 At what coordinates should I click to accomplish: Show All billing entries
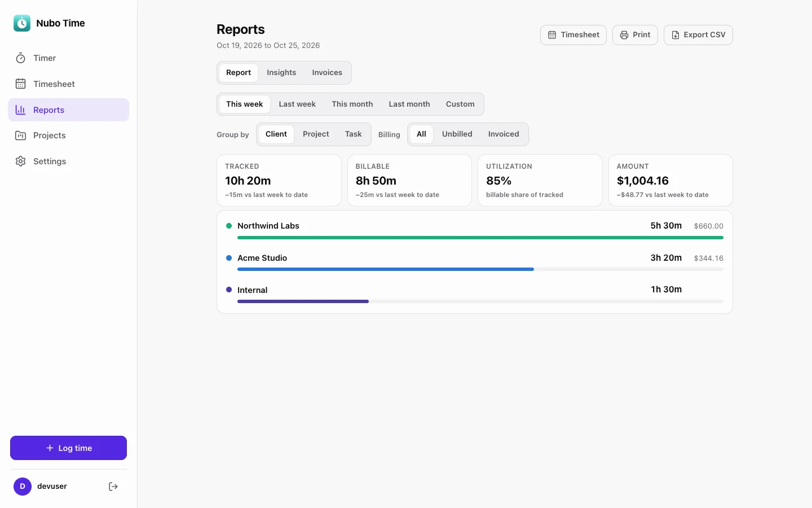(421, 134)
